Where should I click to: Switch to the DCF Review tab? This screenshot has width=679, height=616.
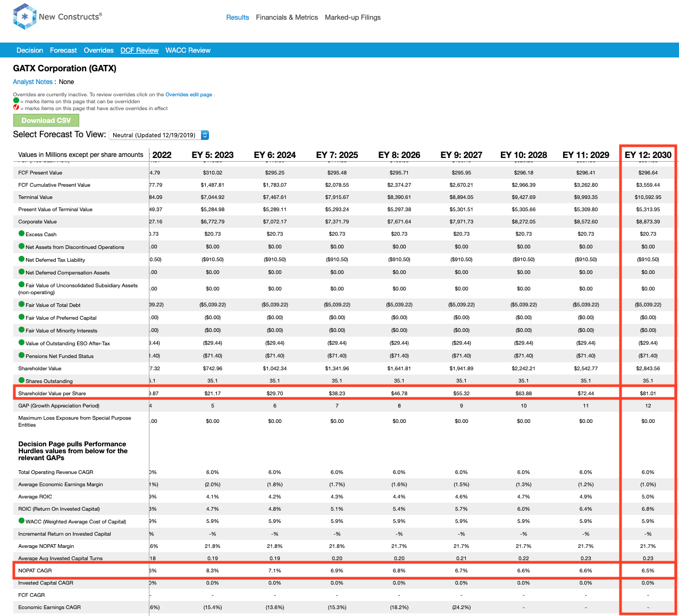(x=139, y=51)
